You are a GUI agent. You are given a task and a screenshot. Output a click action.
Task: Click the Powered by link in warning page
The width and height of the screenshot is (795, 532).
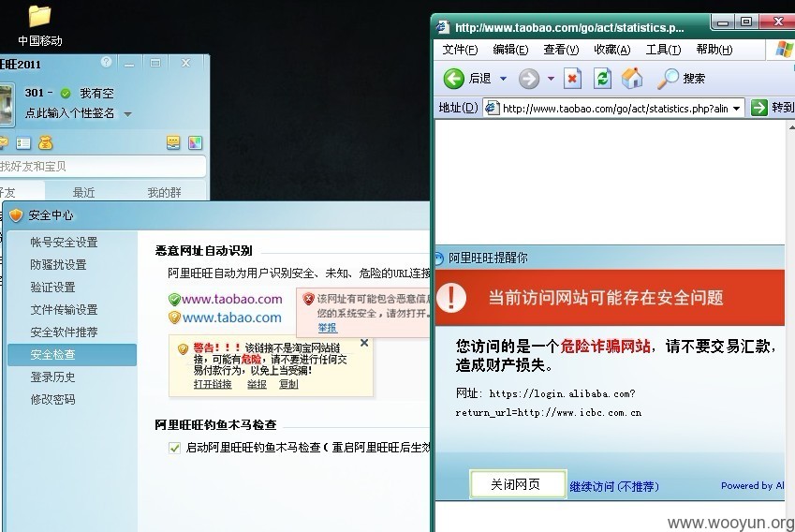tap(753, 485)
